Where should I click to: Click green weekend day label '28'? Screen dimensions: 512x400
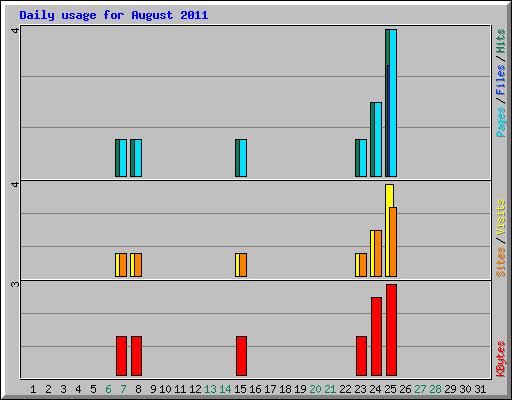(x=435, y=389)
